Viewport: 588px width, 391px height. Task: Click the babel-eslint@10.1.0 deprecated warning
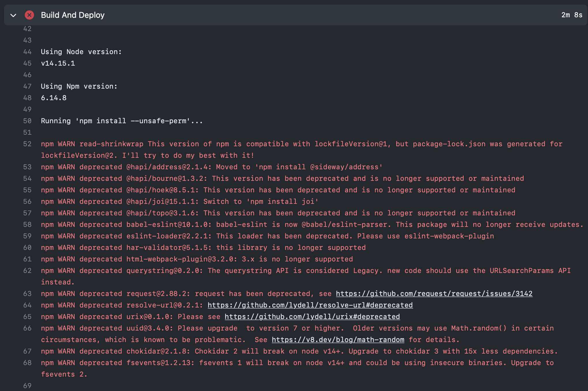[312, 225]
